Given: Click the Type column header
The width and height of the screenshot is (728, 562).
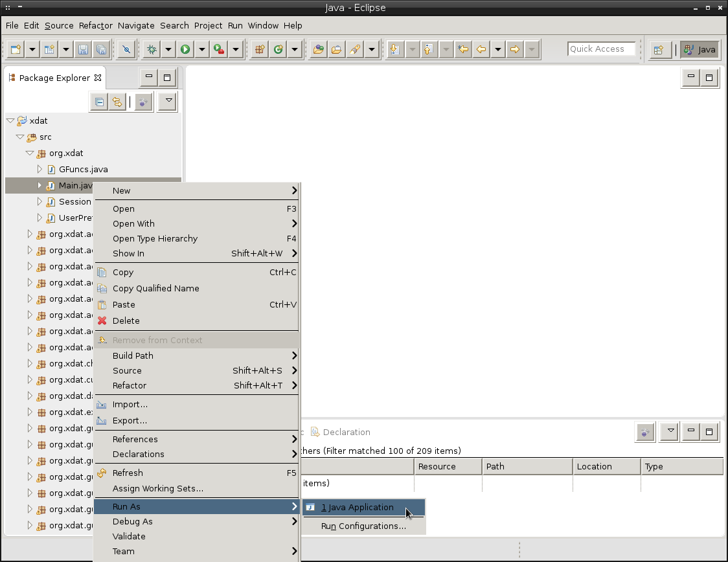Looking at the screenshot, I should pos(682,466).
